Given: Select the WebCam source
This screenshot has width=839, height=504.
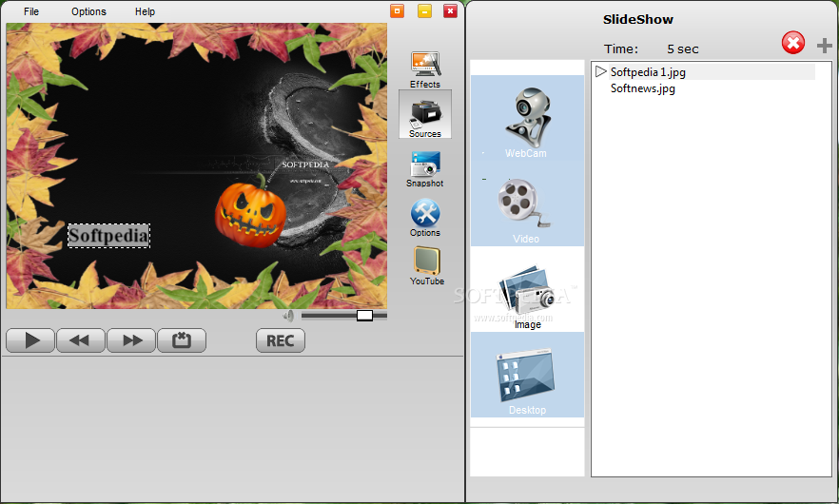Looking at the screenshot, I should [x=528, y=118].
